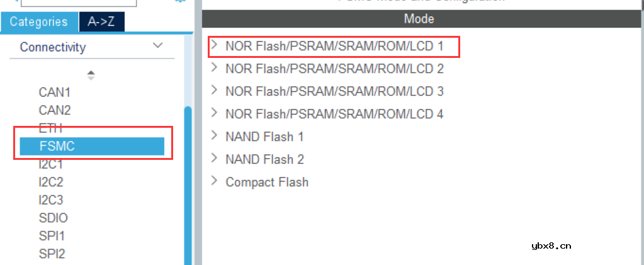Select SDIO in the Connectivity list

[53, 218]
